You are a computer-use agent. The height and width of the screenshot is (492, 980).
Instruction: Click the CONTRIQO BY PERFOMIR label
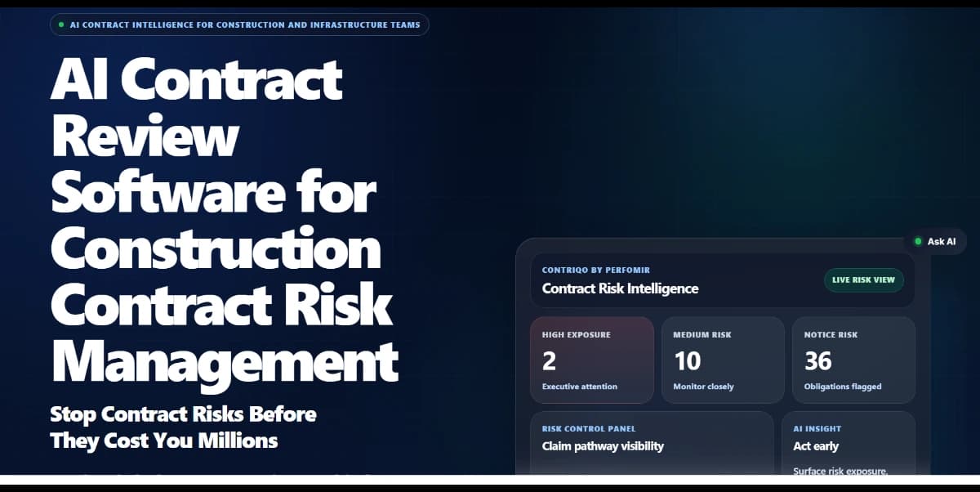tap(596, 270)
